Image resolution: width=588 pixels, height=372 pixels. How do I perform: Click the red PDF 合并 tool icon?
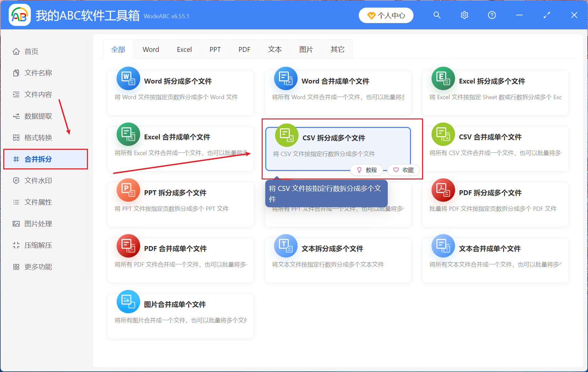128,246
